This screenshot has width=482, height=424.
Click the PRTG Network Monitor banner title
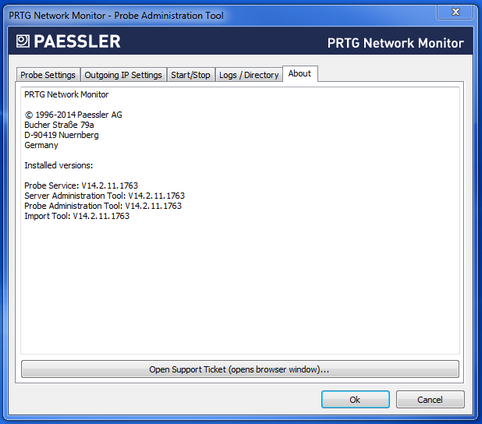tap(395, 43)
